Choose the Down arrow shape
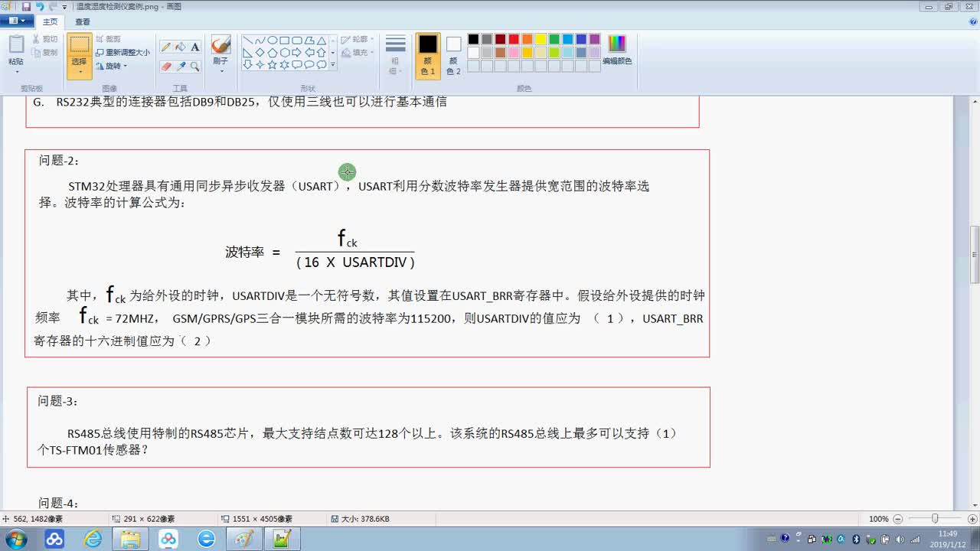The width and height of the screenshot is (980, 551). 247,65
